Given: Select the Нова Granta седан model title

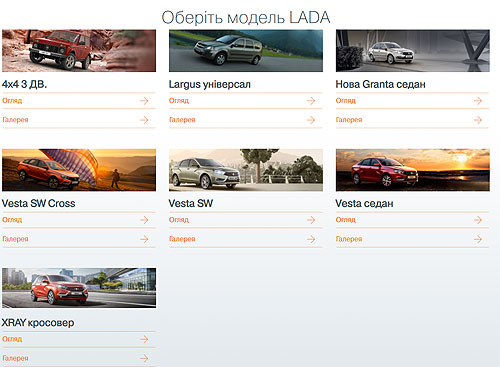Looking at the screenshot, I should [381, 84].
